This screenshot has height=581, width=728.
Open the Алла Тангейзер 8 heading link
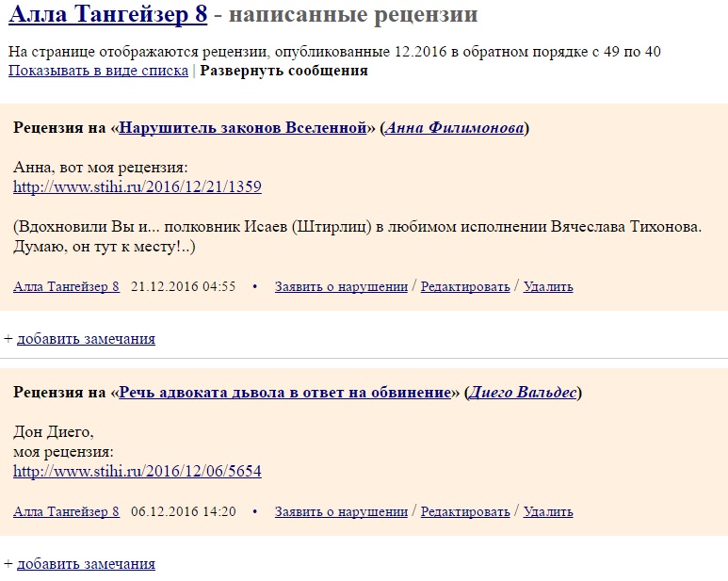(107, 14)
